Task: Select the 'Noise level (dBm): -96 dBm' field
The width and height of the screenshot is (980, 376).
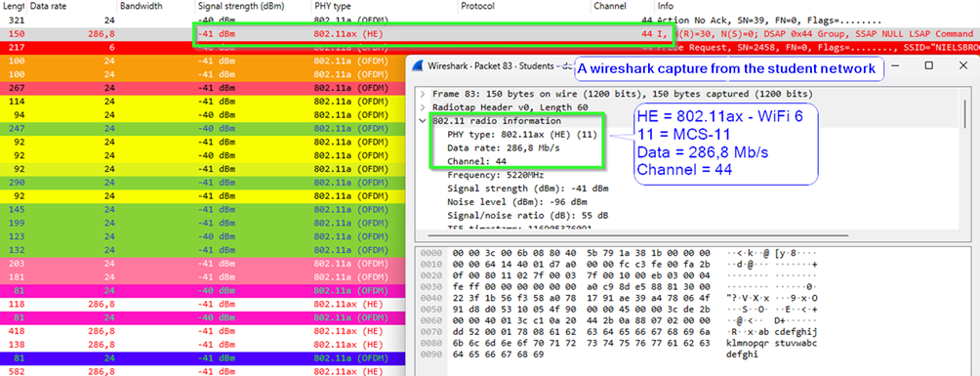Action: pos(517,201)
